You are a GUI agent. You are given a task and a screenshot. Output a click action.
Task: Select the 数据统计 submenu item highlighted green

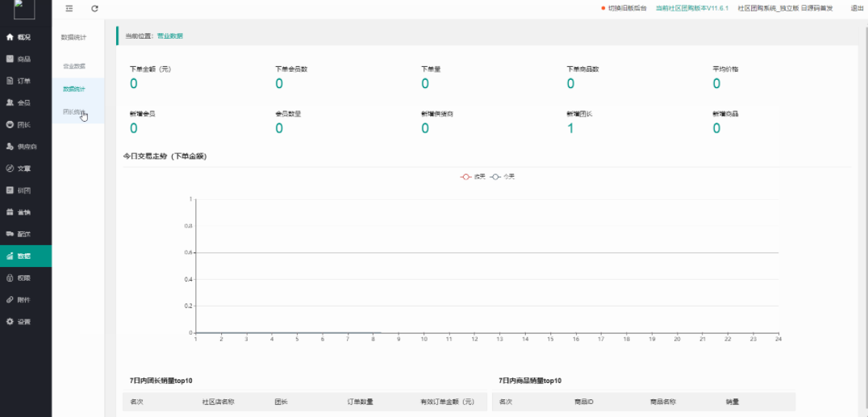pos(74,90)
